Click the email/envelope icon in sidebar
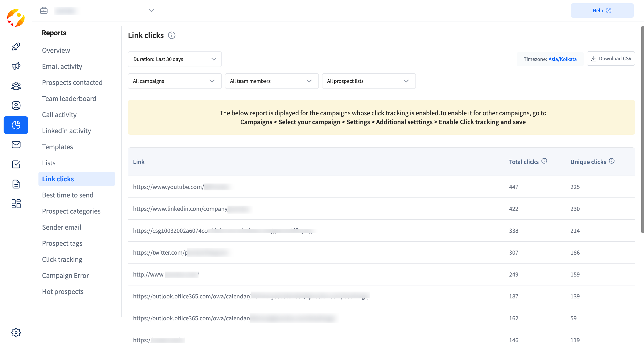This screenshot has height=348, width=644. pyautogui.click(x=16, y=145)
